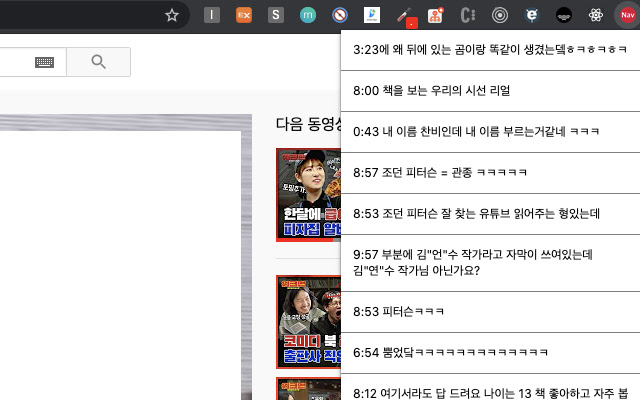The height and width of the screenshot is (400, 640).
Task: Open the gray 'C' dots extension icon
Action: pyautogui.click(x=468, y=16)
